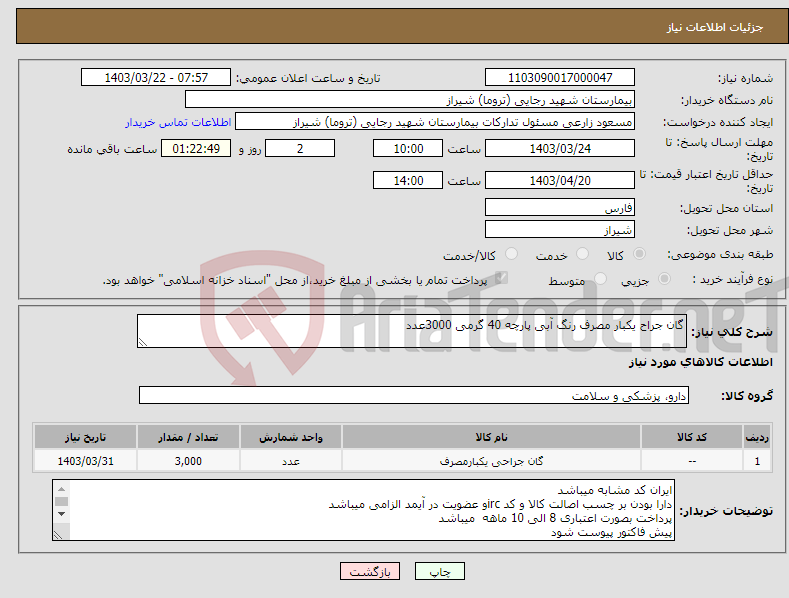Click item name گان جراحی یکبارمصرف cell
The height and width of the screenshot is (598, 789).
[x=491, y=461]
